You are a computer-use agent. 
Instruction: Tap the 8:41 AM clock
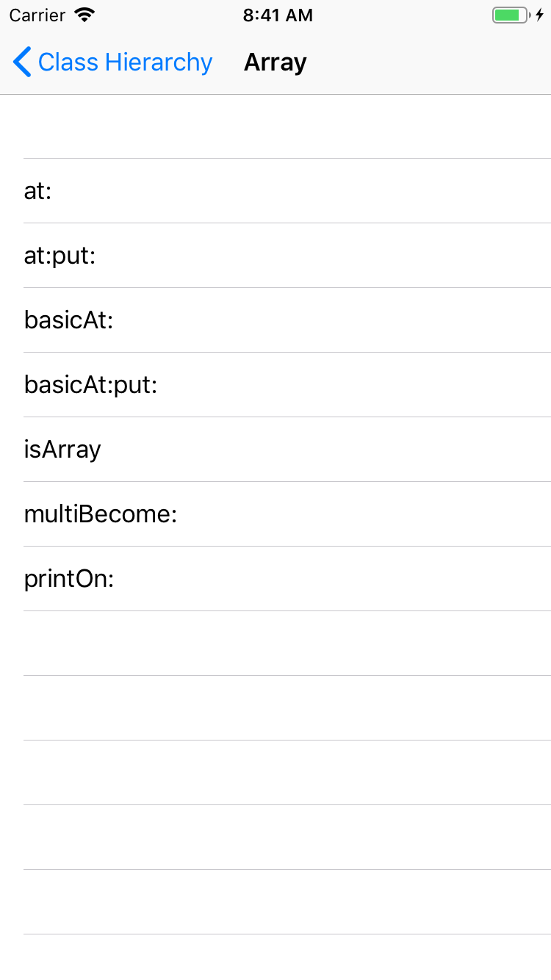pos(278,15)
